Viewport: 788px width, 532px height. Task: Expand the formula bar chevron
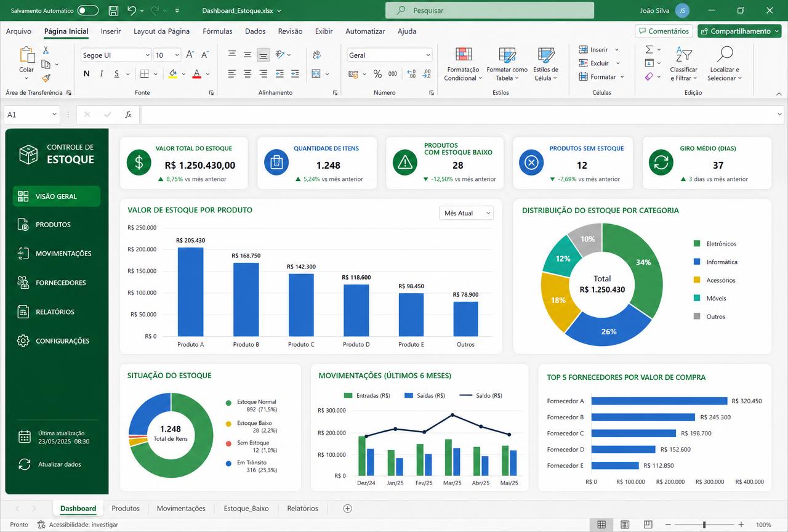point(779,115)
